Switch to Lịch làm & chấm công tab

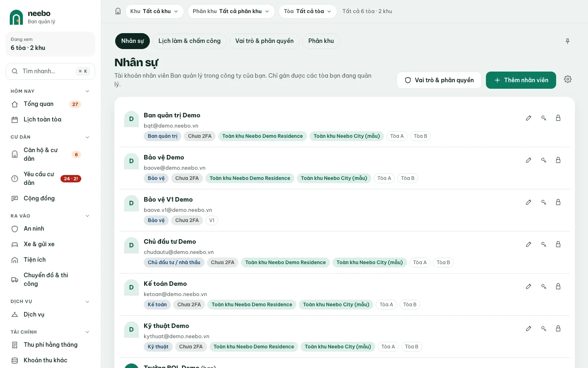click(189, 41)
